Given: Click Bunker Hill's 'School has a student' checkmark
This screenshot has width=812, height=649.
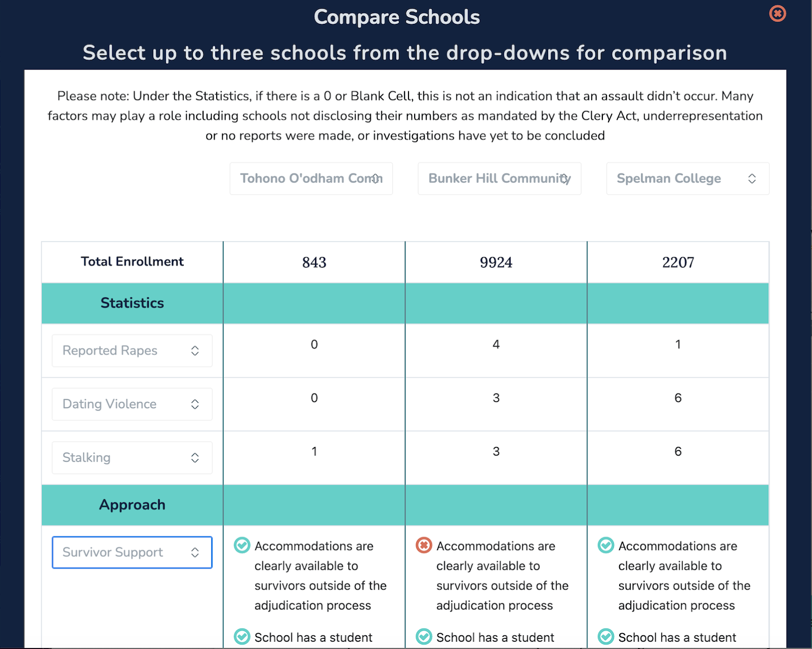Looking at the screenshot, I should point(424,636).
